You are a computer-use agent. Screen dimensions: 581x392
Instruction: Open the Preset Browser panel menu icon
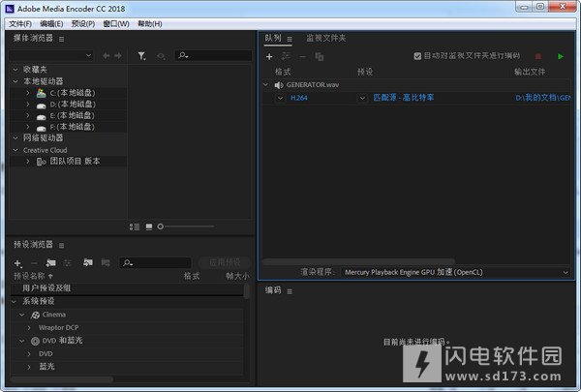(x=62, y=245)
